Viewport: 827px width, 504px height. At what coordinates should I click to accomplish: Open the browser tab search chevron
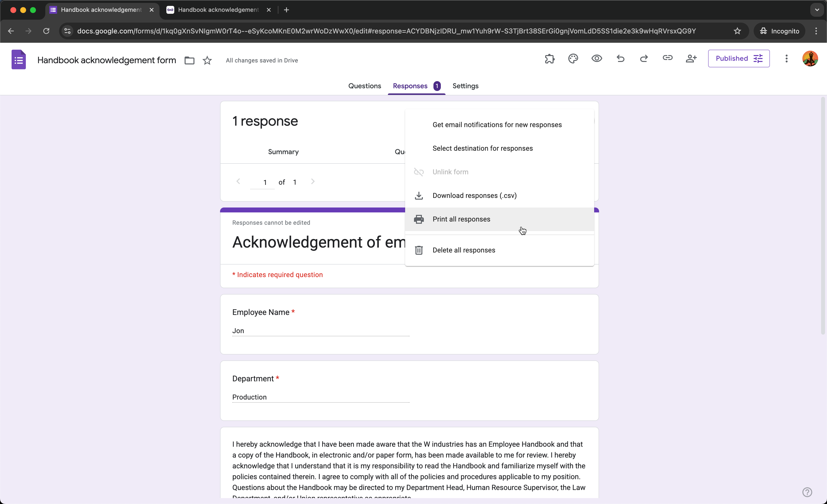(817, 10)
